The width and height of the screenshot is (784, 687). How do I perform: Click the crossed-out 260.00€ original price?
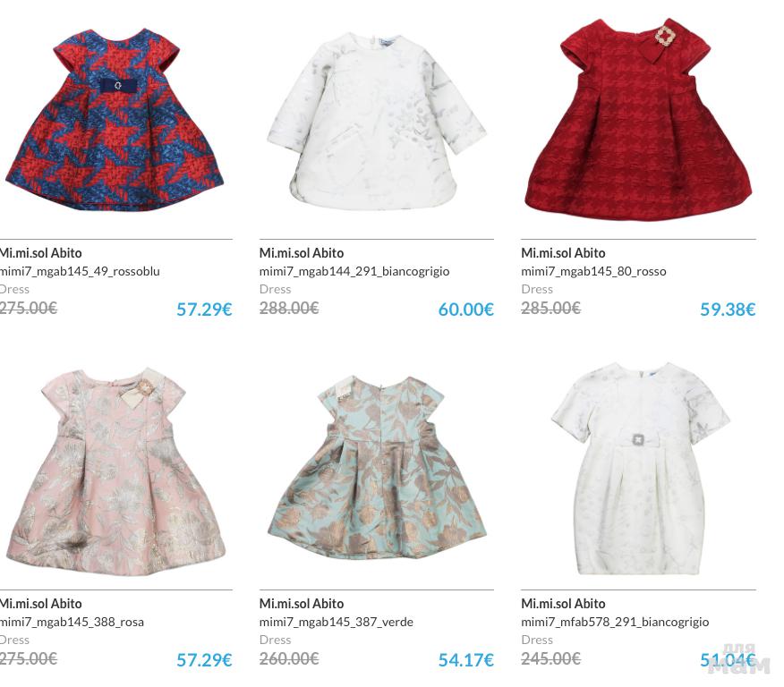pyautogui.click(x=289, y=658)
